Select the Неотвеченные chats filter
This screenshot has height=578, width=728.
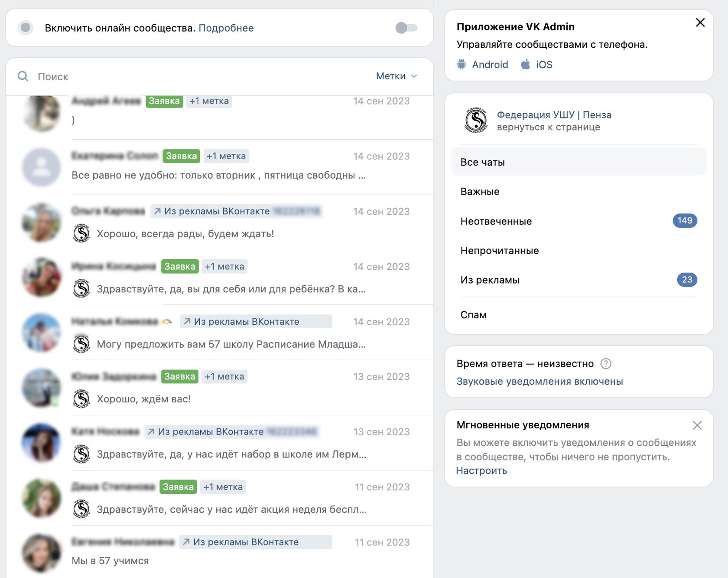coord(578,221)
